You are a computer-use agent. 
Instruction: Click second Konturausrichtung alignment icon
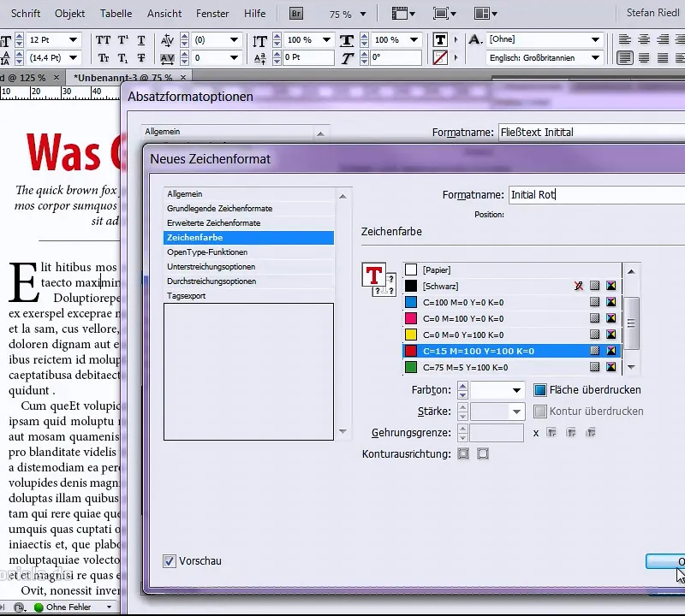coord(483,454)
